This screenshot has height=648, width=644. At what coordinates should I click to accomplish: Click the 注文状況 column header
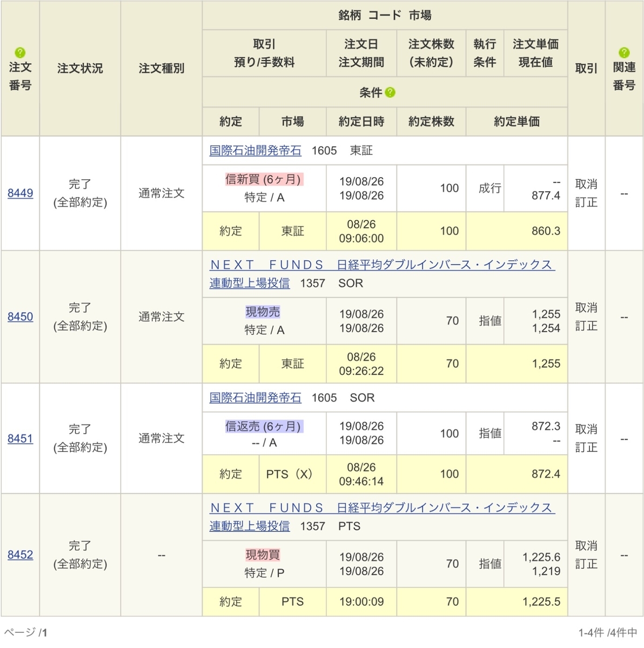[x=80, y=69]
